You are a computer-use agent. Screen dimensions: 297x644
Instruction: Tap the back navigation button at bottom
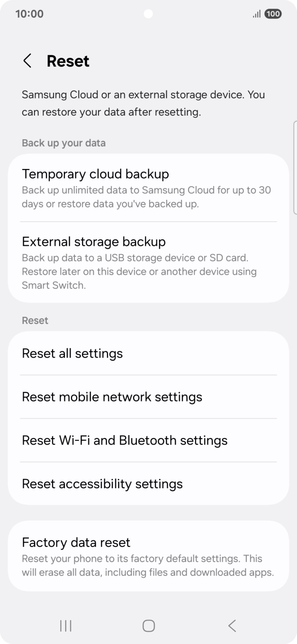coord(232,625)
